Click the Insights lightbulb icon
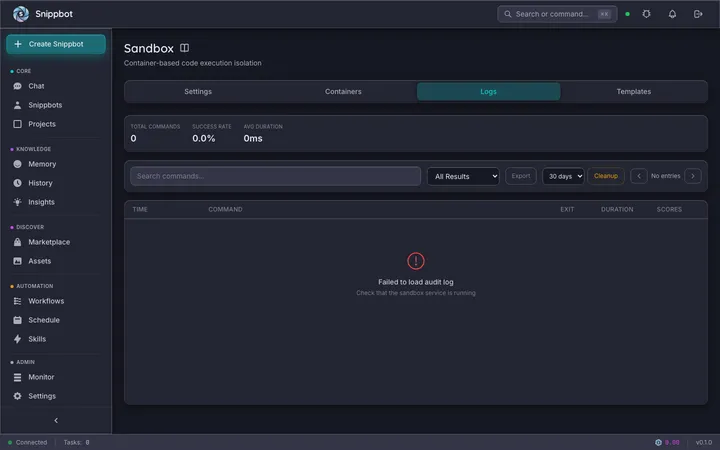Screen dimensions: 720x450 point(17,202)
